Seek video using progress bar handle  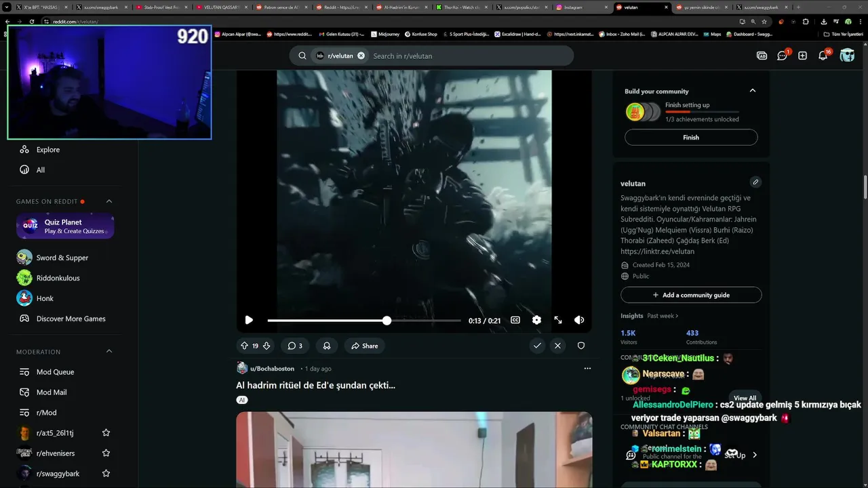click(387, 320)
